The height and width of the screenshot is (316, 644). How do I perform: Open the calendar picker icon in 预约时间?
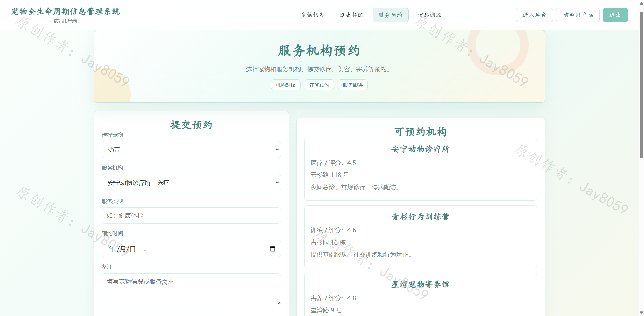(x=272, y=249)
